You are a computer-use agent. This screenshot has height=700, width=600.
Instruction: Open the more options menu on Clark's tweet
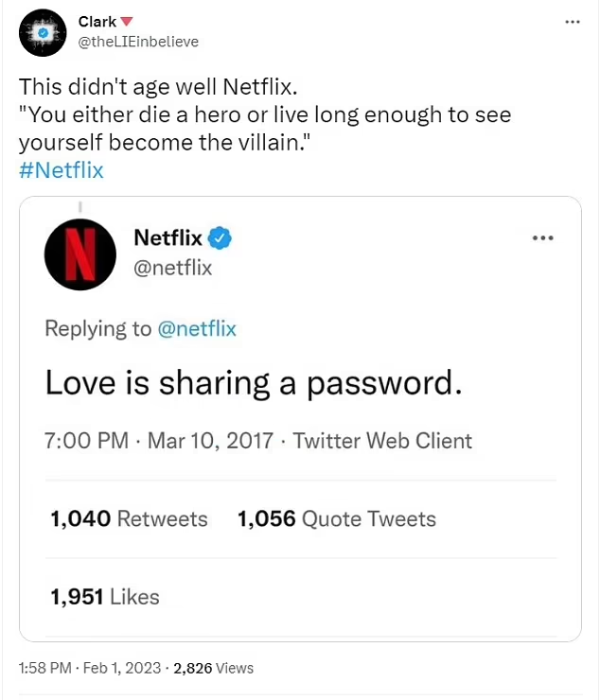pyautogui.click(x=572, y=22)
